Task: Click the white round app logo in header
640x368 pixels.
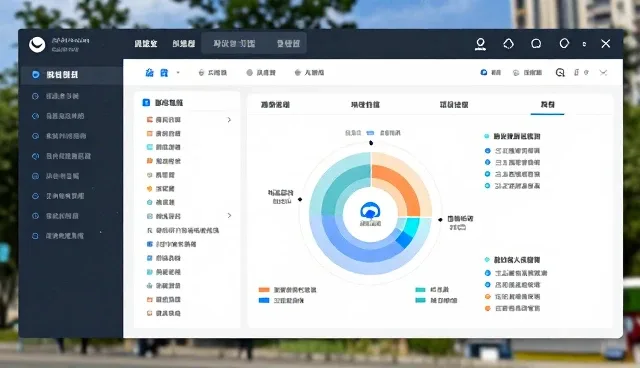Action: [37, 44]
